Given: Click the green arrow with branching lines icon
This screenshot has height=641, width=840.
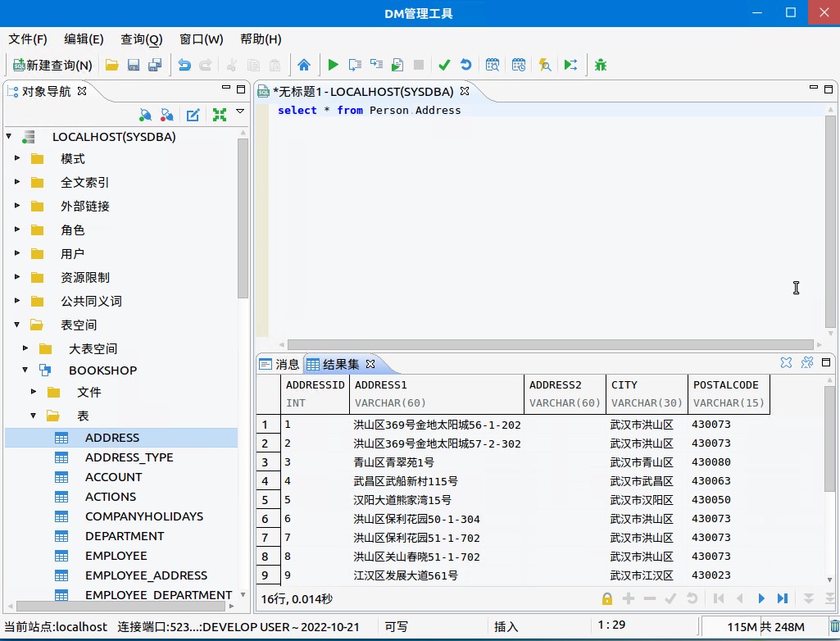Looking at the screenshot, I should tap(570, 66).
